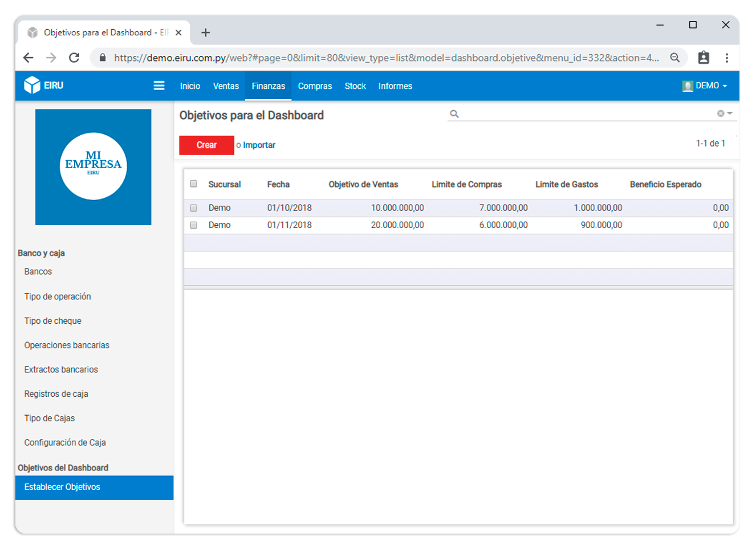Clear the search filter icon
The image size is (756, 553).
click(721, 113)
